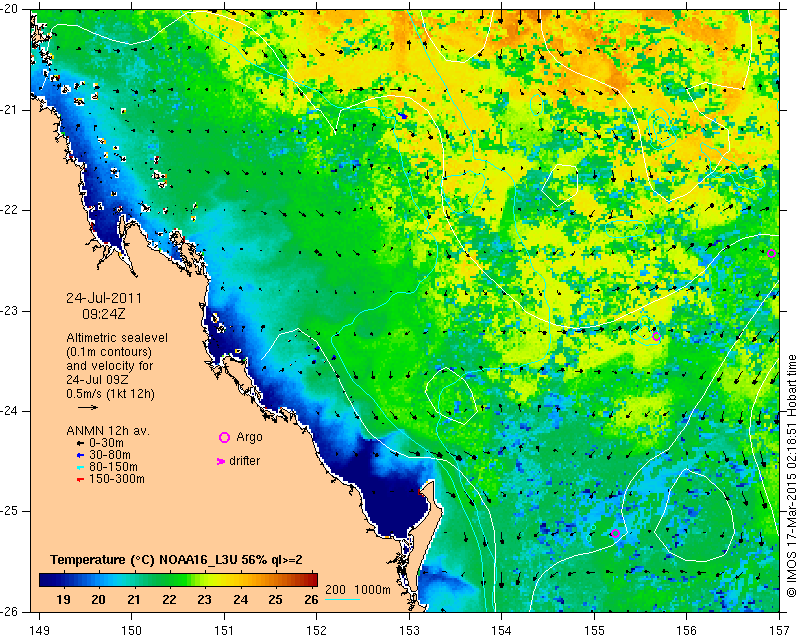800x640 pixels.
Task: Click the "ANMN 12h av." heading
Action: (x=108, y=431)
